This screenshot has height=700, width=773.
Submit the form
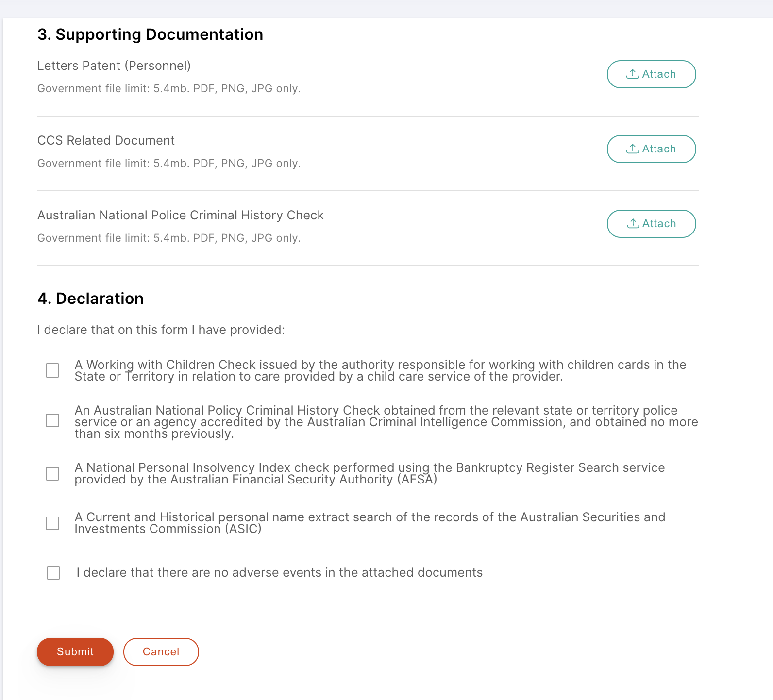coord(75,652)
